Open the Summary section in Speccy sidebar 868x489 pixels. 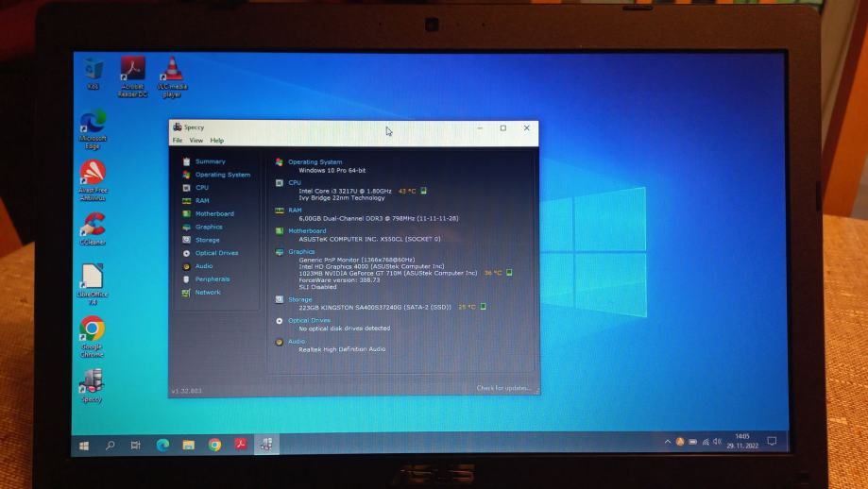210,161
